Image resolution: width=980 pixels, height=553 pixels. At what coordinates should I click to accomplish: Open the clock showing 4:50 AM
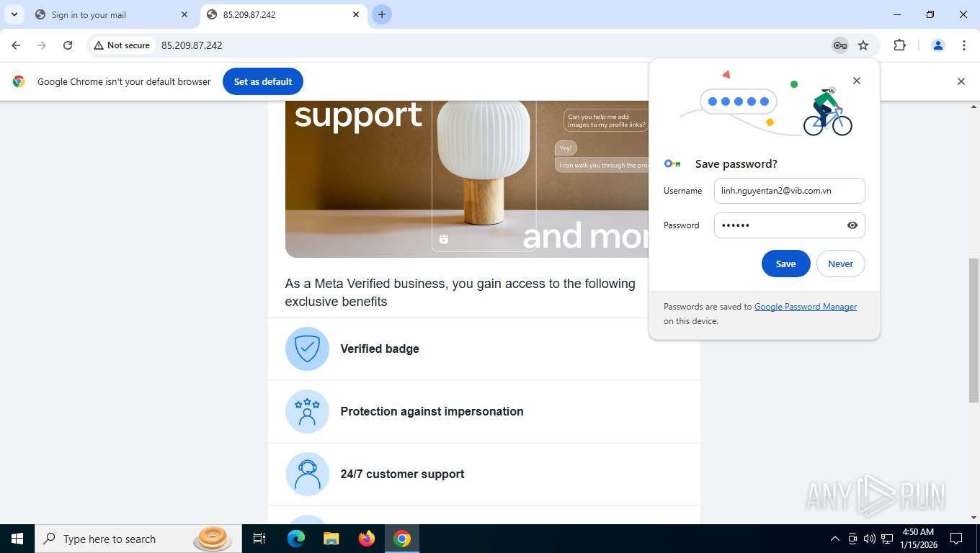tap(917, 539)
